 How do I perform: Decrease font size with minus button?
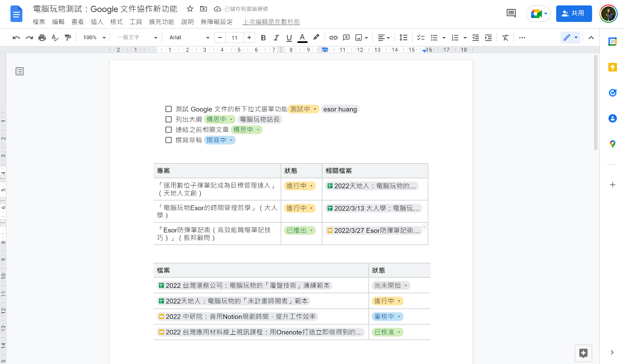(x=220, y=37)
